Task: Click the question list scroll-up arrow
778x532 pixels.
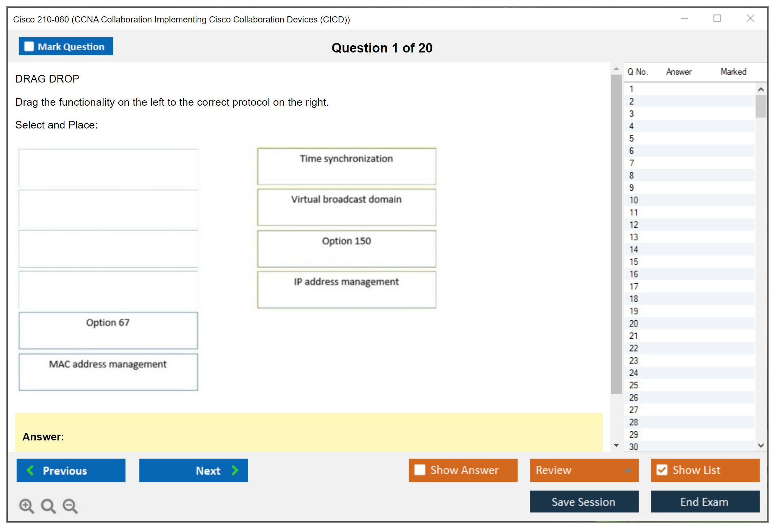Action: click(x=761, y=89)
